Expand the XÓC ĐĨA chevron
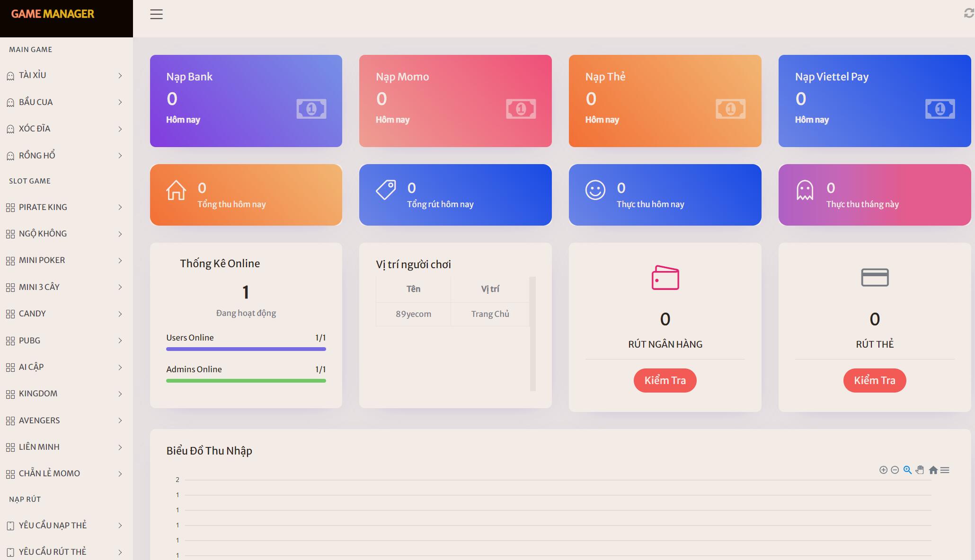The height and width of the screenshot is (560, 975). click(x=120, y=129)
